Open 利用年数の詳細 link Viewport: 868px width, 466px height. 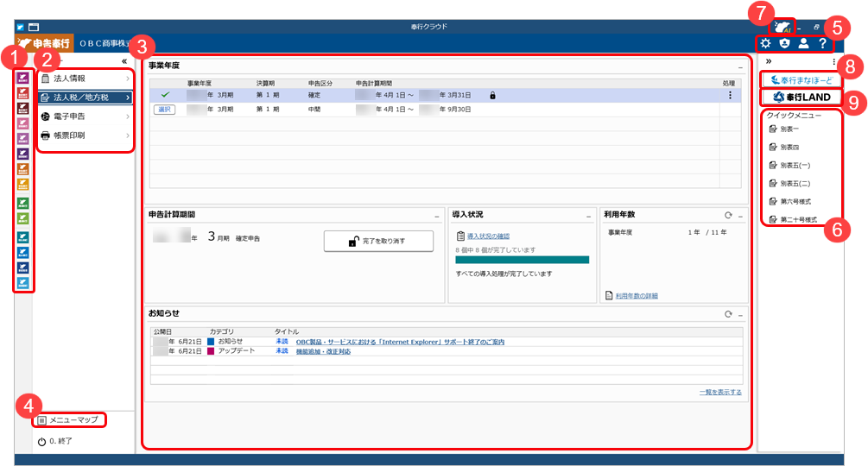[637, 296]
